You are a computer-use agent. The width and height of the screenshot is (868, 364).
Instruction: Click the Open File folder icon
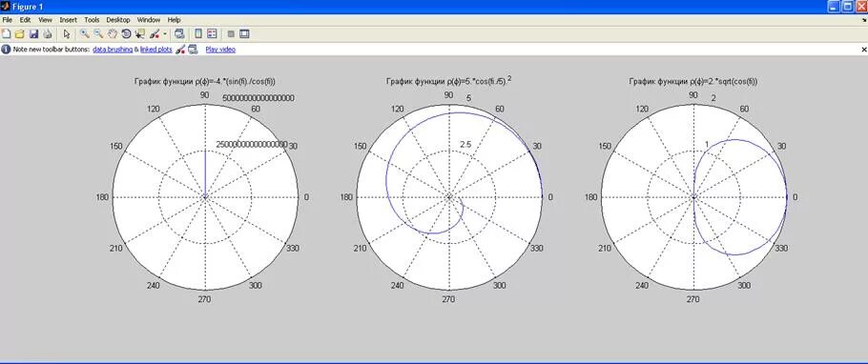pyautogui.click(x=19, y=33)
